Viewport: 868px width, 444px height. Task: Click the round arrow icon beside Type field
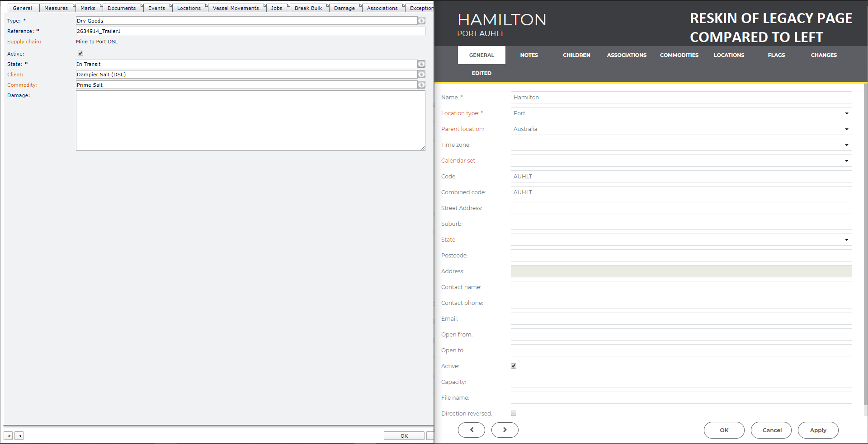click(x=421, y=21)
